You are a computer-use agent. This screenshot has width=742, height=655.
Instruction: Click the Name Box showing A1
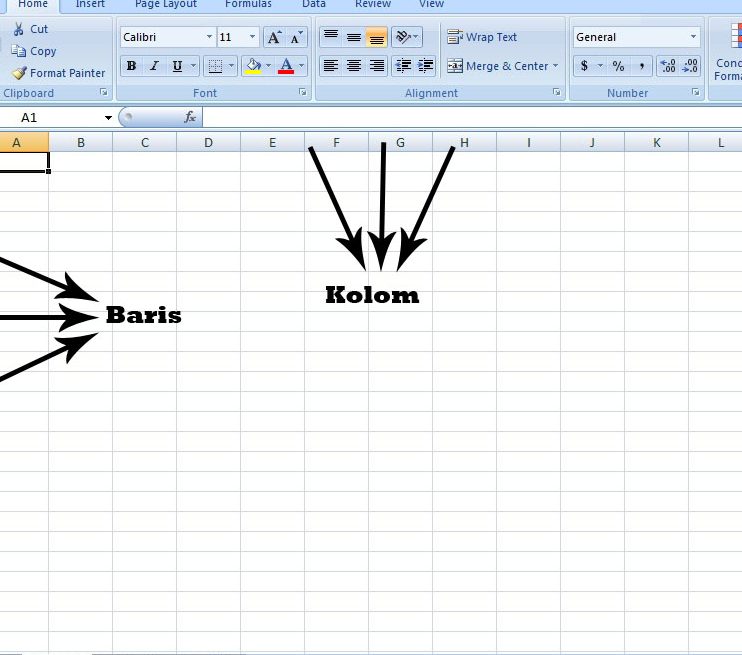pos(50,117)
